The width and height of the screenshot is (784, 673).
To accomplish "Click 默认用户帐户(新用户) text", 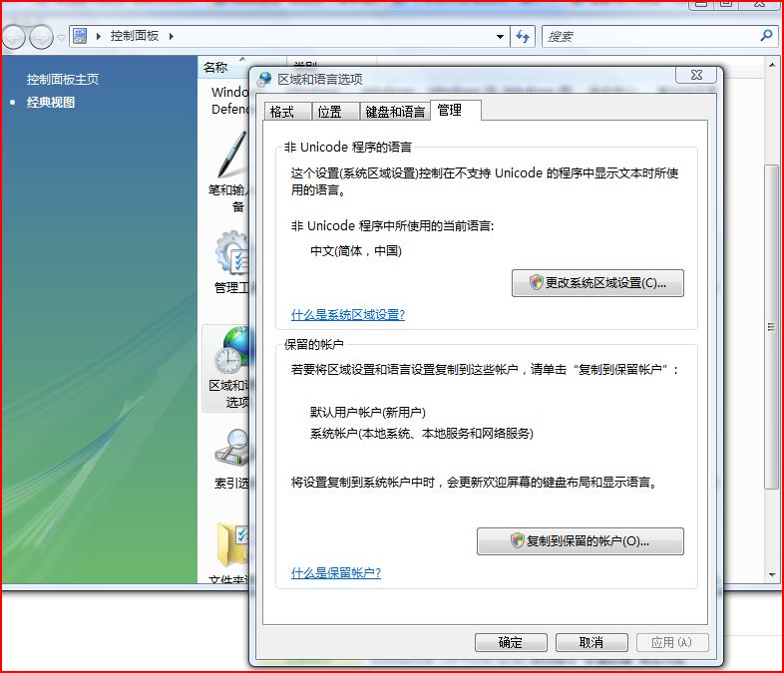I will point(367,412).
